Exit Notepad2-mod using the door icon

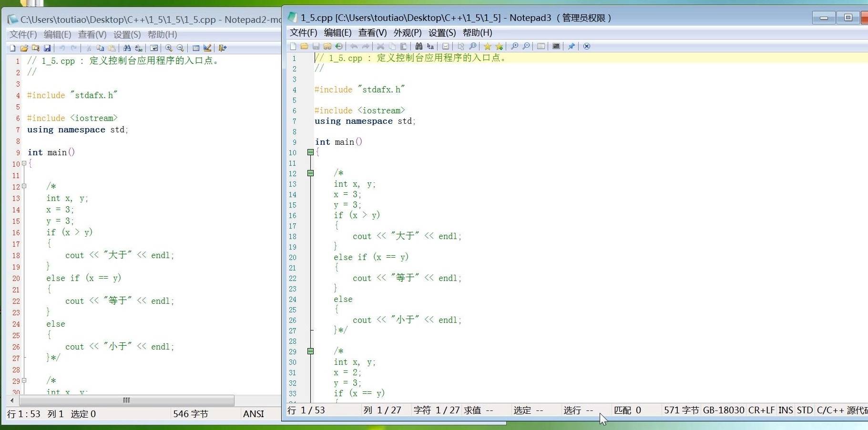[222, 48]
